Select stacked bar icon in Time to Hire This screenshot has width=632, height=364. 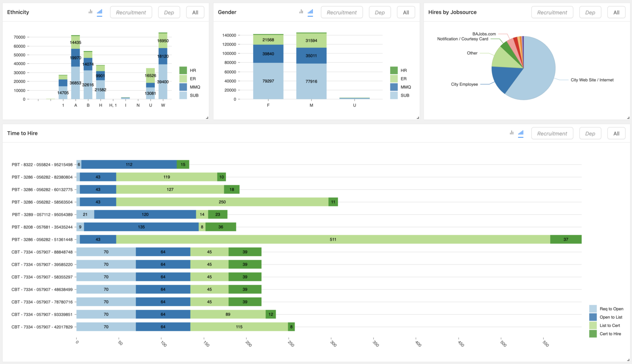pos(521,133)
